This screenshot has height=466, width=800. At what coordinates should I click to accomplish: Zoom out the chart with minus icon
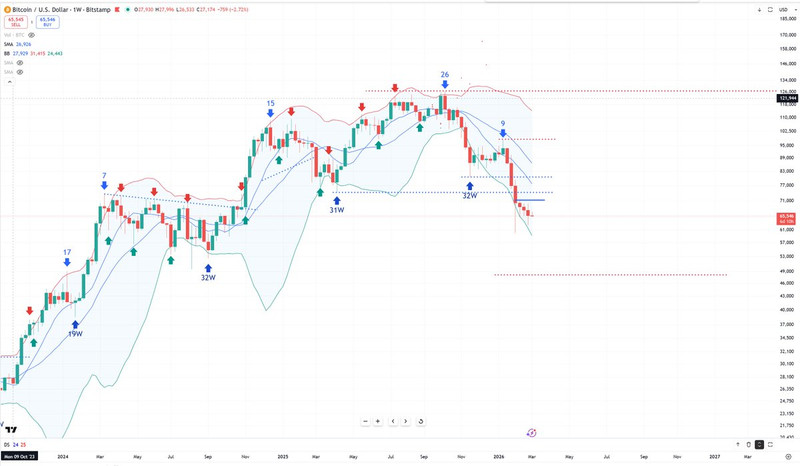click(365, 421)
